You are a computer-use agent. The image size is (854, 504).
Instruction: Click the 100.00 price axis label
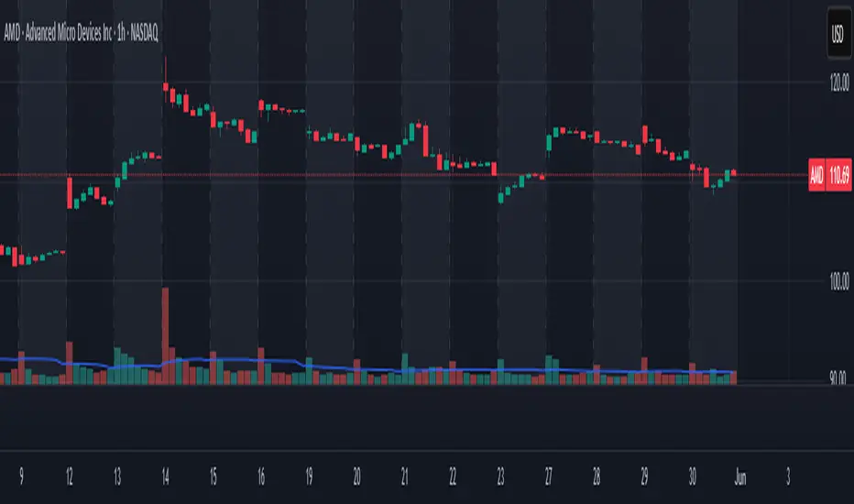pyautogui.click(x=839, y=281)
